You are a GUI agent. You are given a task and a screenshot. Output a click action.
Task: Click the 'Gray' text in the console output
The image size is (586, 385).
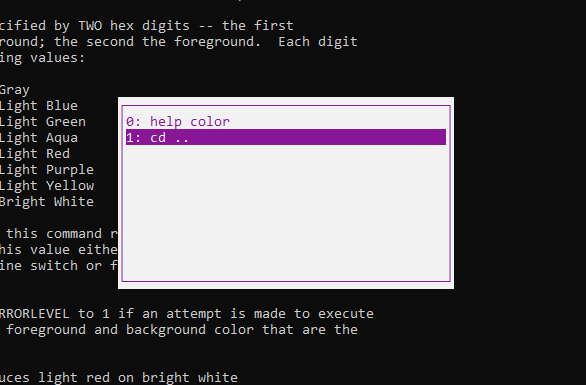click(15, 90)
